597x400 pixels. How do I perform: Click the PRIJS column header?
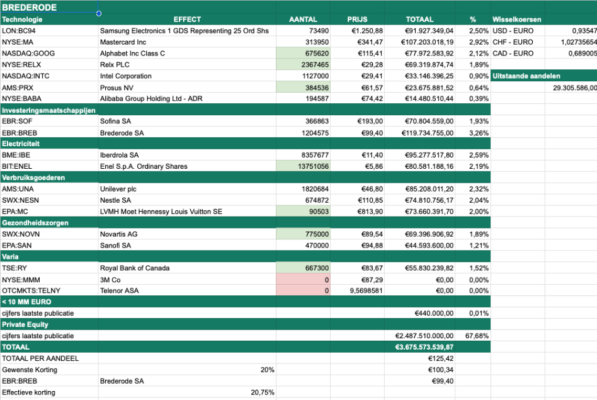point(357,19)
